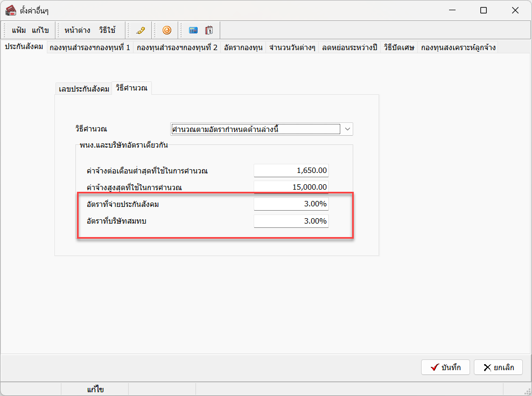Switch to กองทุนสำรองฯกองทุนที่ 1 tab
Screen dimensions: 532x396
(89, 47)
